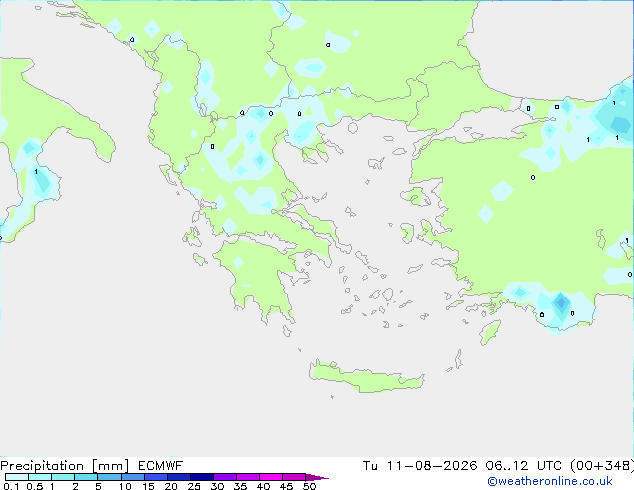Click the over-50 mm arrow tip of legend
Viewport: 634px width, 490px height.
coord(317,477)
